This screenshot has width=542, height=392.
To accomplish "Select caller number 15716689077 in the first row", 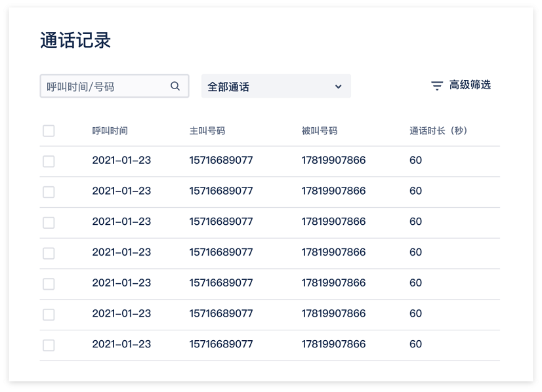I will [220, 161].
